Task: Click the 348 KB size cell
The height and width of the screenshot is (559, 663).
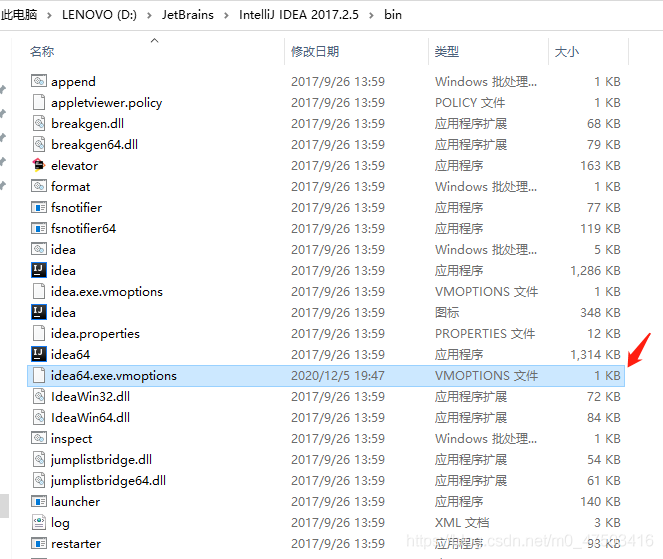Action: click(x=600, y=312)
